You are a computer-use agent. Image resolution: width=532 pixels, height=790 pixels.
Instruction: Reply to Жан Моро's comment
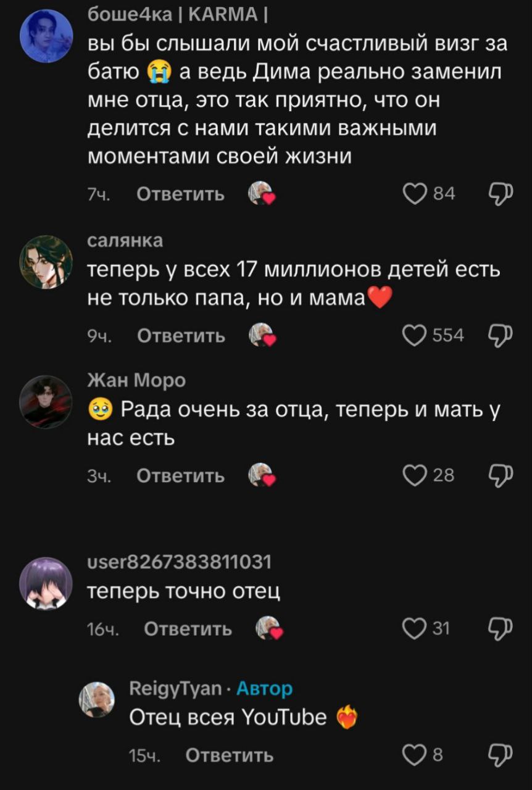pyautogui.click(x=180, y=475)
